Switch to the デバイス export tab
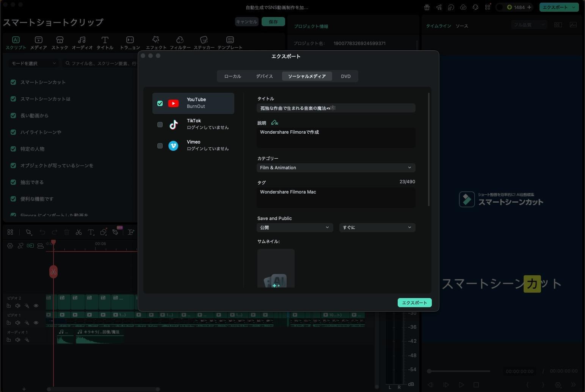585x392 pixels. (264, 76)
